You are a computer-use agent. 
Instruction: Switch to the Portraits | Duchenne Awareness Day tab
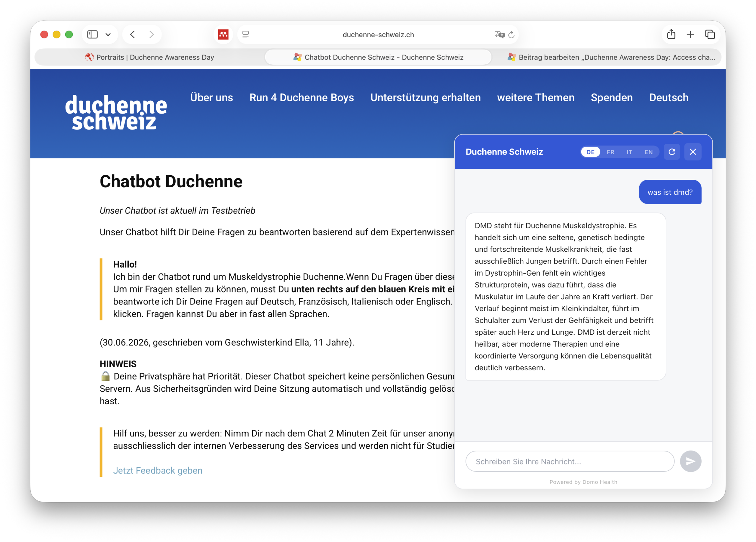click(149, 57)
